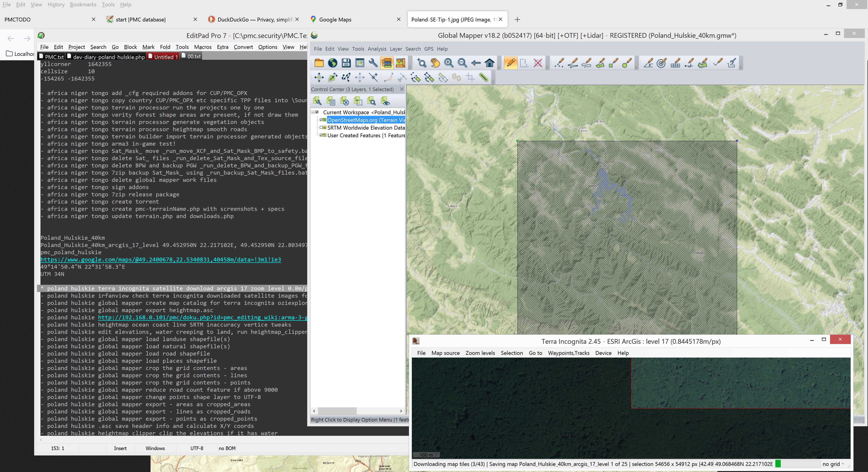This screenshot has height=472, width=868.
Task: Switch to the Untitled 1 tab in EditPad
Action: tap(163, 57)
